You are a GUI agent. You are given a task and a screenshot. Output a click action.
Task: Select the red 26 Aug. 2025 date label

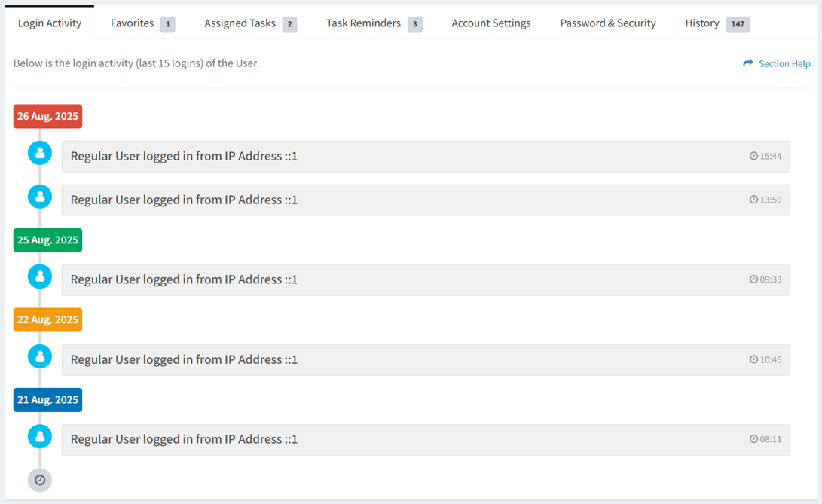(x=47, y=117)
